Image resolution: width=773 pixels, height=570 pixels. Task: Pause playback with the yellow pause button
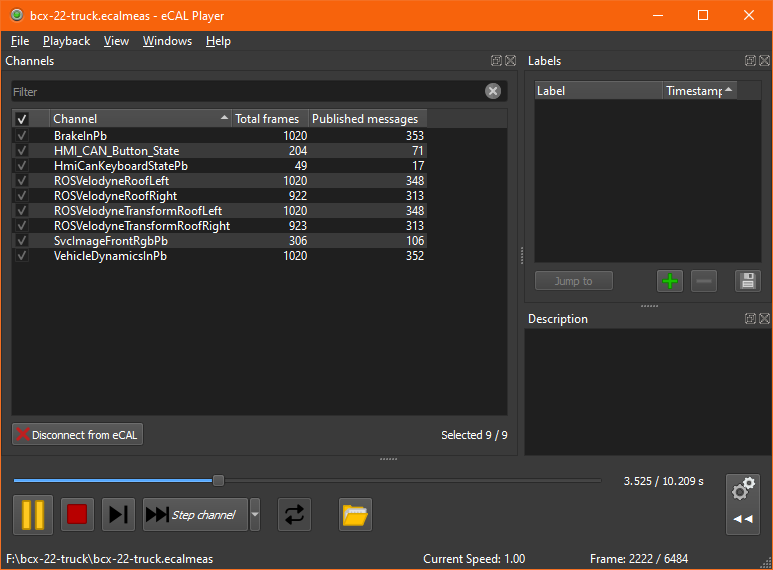point(33,515)
